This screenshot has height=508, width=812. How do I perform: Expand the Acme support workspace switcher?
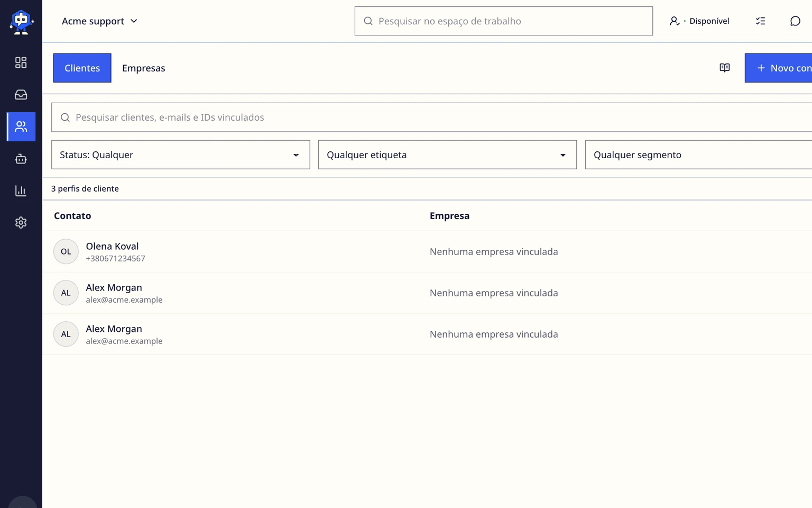(99, 21)
